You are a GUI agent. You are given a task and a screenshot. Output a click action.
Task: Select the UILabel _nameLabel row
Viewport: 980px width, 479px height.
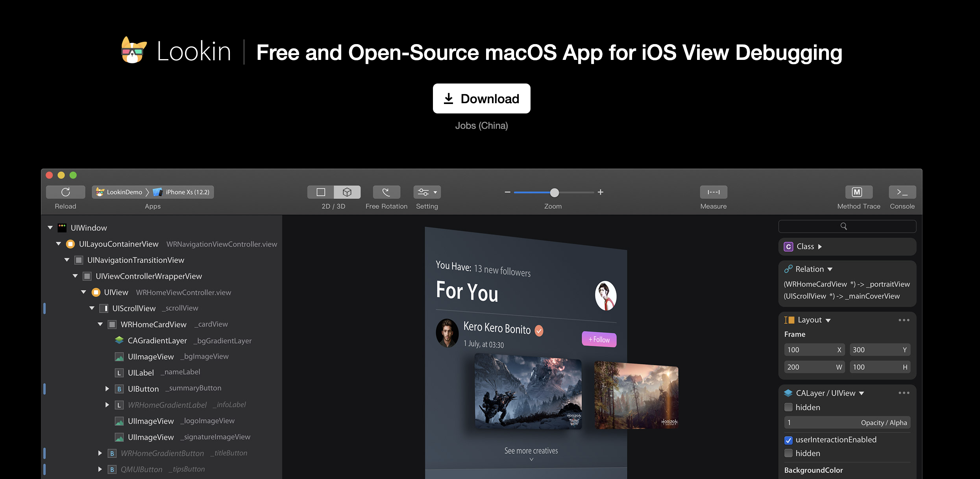162,372
